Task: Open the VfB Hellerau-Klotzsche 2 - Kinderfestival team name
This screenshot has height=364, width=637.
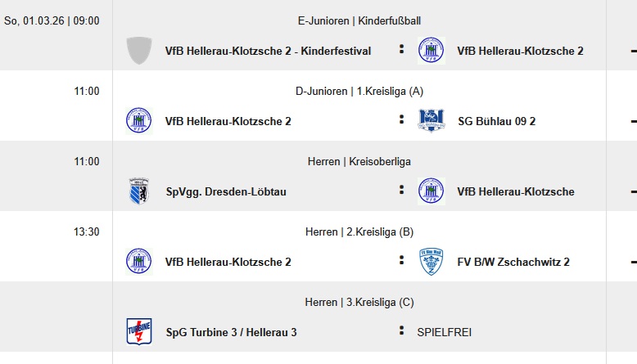Action: pyautogui.click(x=268, y=51)
